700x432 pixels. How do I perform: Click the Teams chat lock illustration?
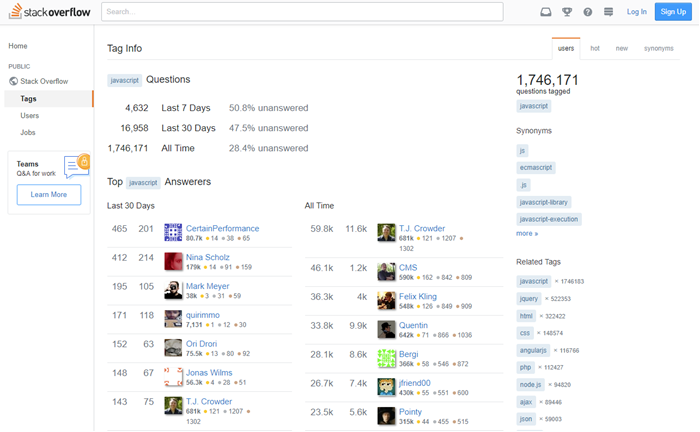tap(76, 166)
